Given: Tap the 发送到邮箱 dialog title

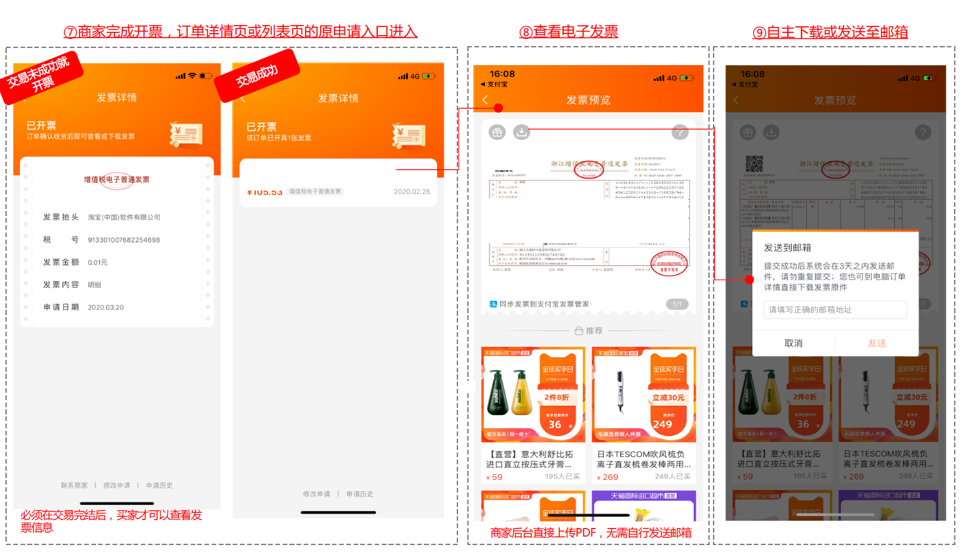Looking at the screenshot, I should pos(787,247).
